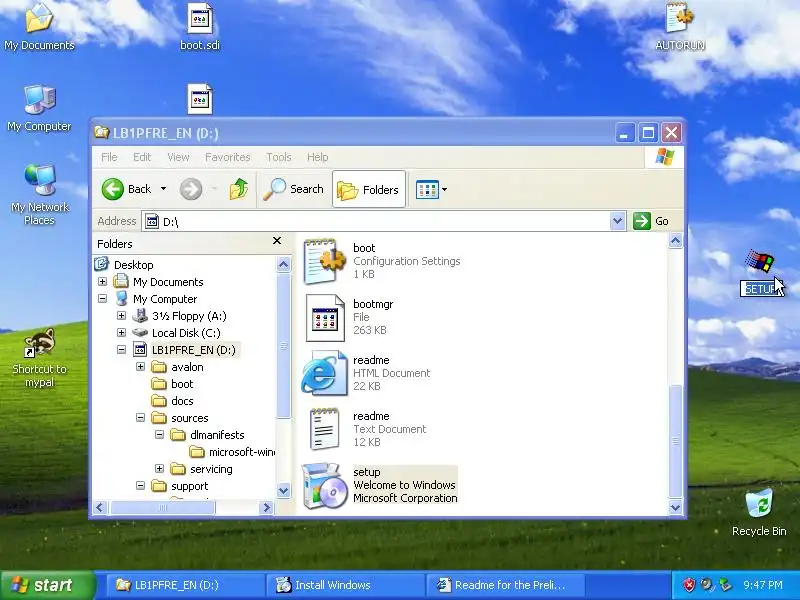Screen dimensions: 800x600
Task: Toggle the Folders pane button
Action: (x=368, y=189)
